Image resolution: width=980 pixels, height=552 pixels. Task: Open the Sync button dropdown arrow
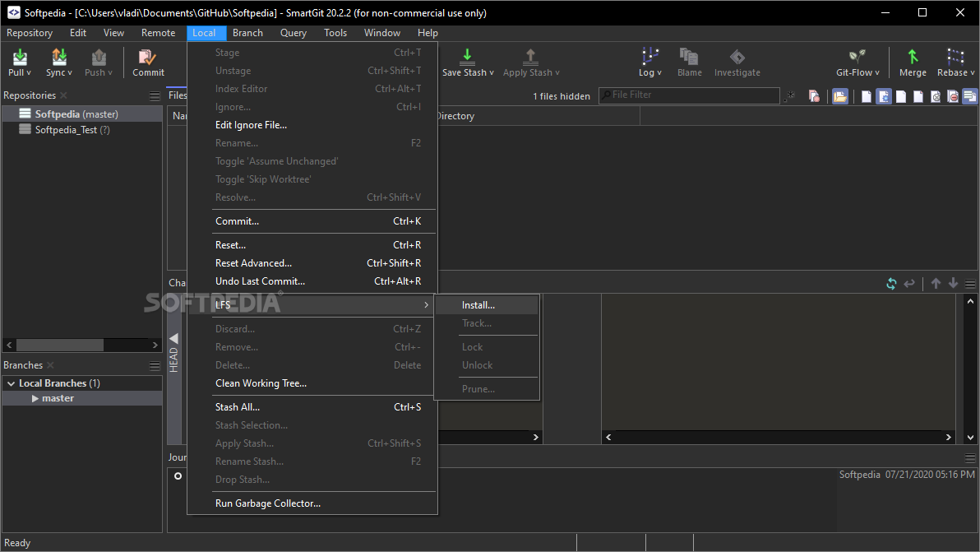coord(69,72)
